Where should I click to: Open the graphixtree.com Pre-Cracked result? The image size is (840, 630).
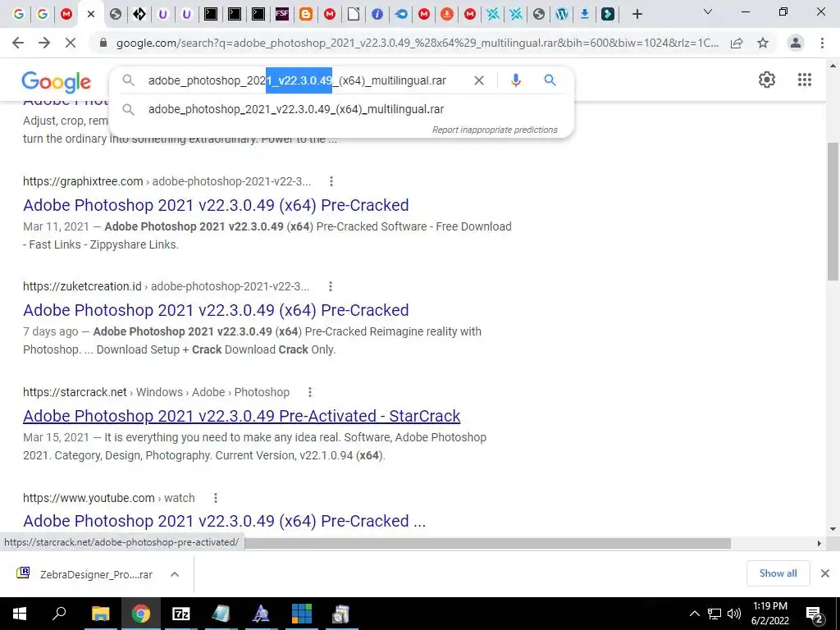(216, 205)
